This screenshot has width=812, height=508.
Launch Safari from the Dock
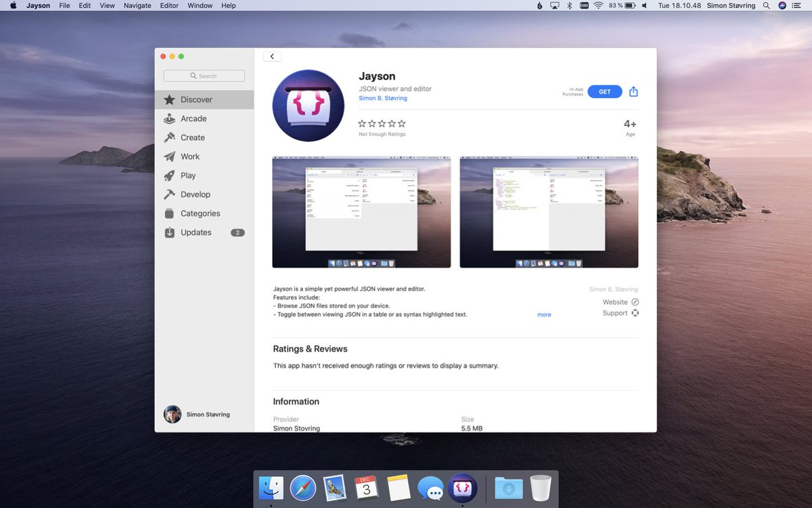(x=303, y=488)
